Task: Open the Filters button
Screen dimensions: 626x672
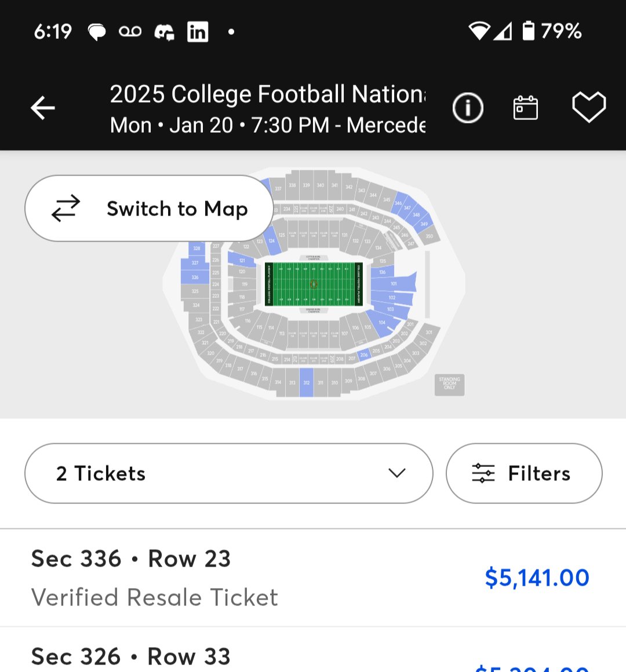Action: 524,473
